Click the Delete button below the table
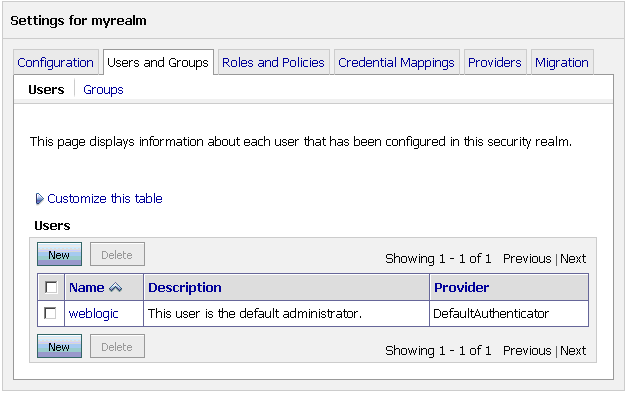The height and width of the screenshot is (393, 627). click(117, 346)
